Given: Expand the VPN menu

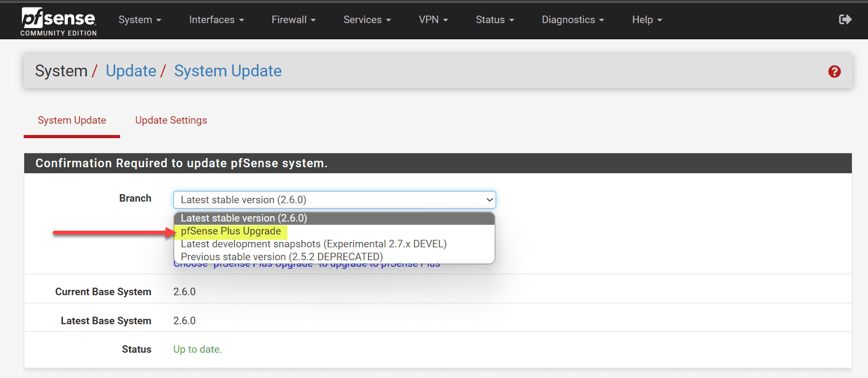Looking at the screenshot, I should [433, 20].
